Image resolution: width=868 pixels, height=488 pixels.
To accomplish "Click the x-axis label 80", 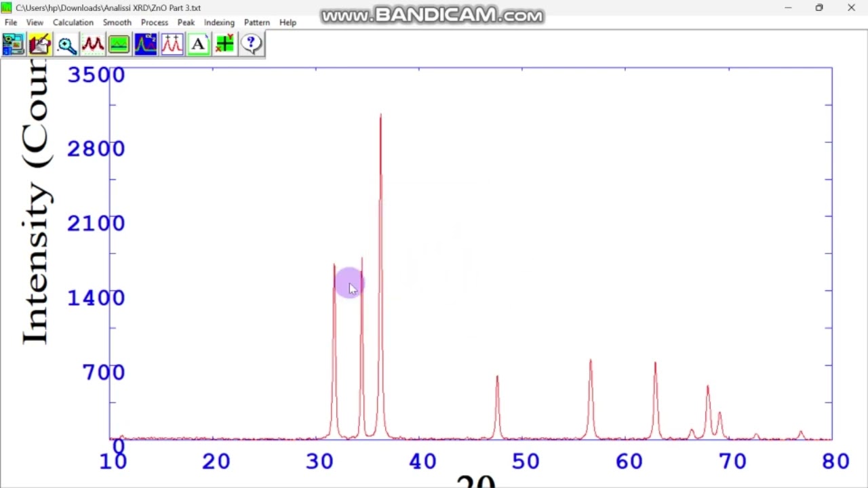I will point(835,462).
